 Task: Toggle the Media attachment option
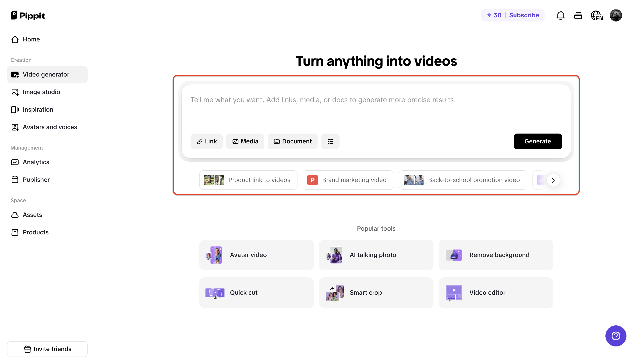(x=245, y=141)
